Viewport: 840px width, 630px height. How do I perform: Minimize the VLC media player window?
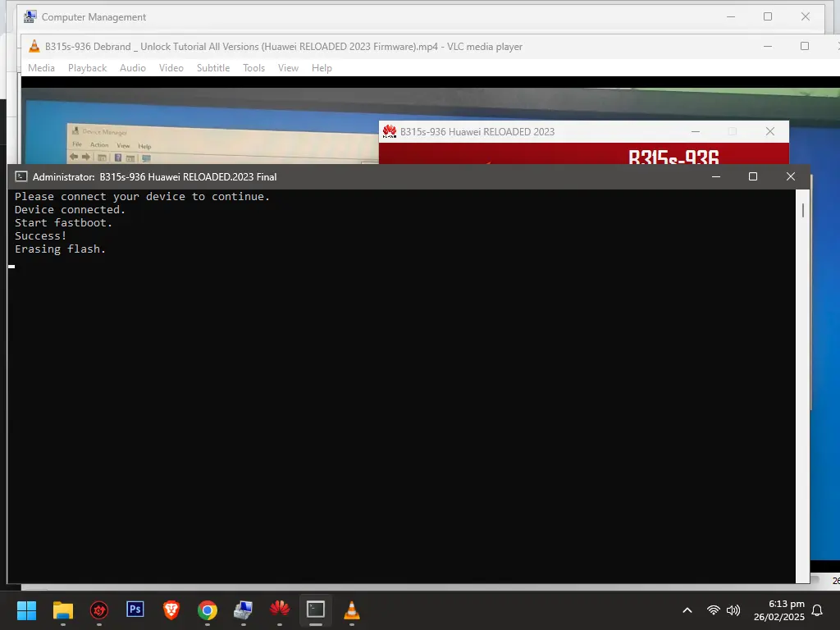[x=767, y=47]
